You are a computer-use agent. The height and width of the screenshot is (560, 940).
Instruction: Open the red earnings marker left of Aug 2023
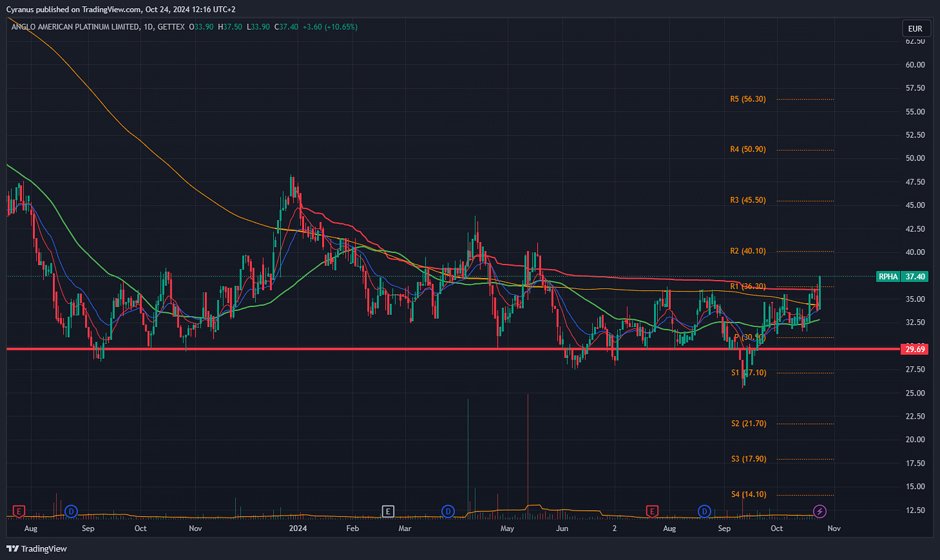(19, 511)
